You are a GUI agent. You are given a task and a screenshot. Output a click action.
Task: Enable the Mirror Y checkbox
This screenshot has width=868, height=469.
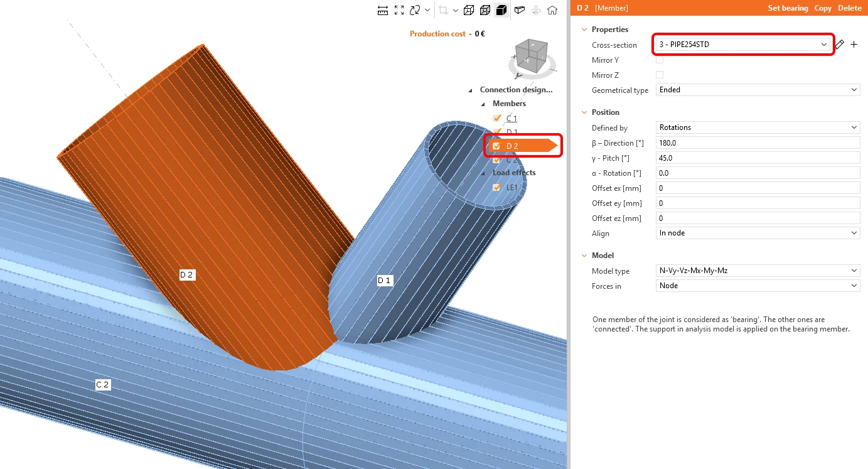click(x=660, y=60)
